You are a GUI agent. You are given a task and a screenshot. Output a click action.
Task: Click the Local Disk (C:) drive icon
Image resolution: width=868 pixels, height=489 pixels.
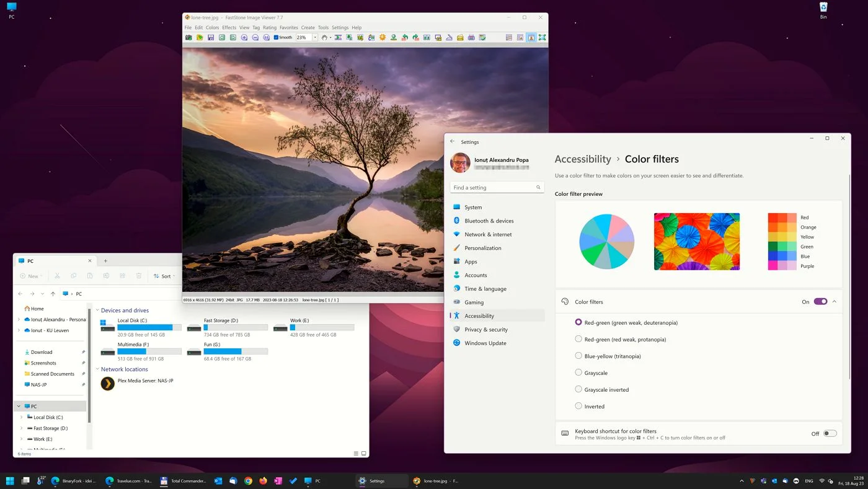pyautogui.click(x=107, y=326)
